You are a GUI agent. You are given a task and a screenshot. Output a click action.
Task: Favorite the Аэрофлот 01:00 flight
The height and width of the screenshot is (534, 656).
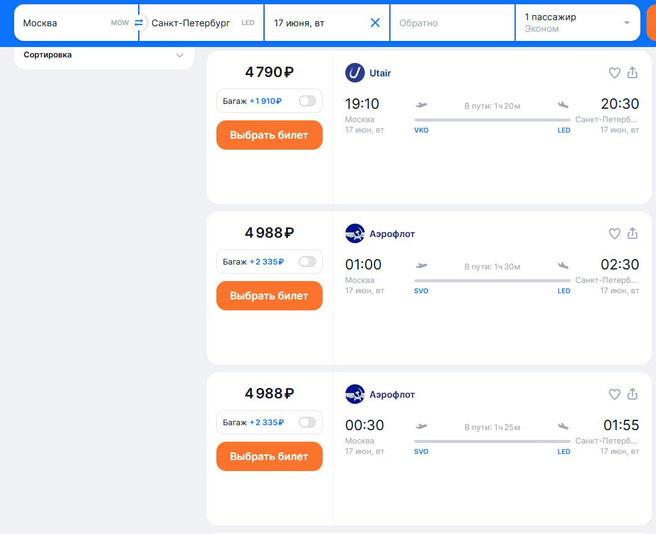click(614, 234)
